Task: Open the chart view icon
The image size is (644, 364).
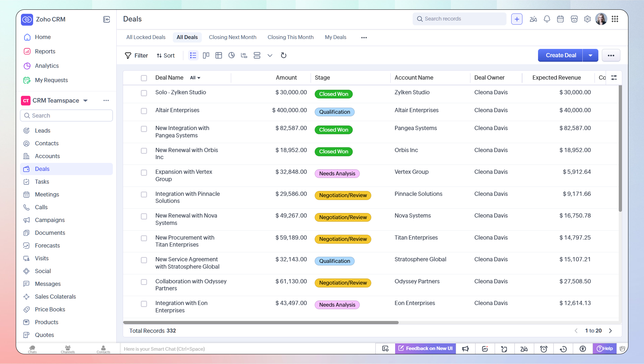Action: tap(231, 55)
